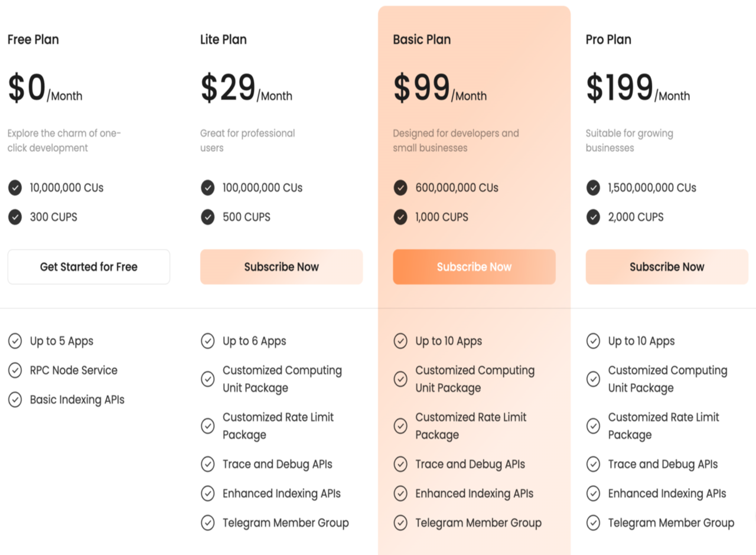Select the Pro Plan heading
The width and height of the screenshot is (756, 555).
pyautogui.click(x=608, y=40)
